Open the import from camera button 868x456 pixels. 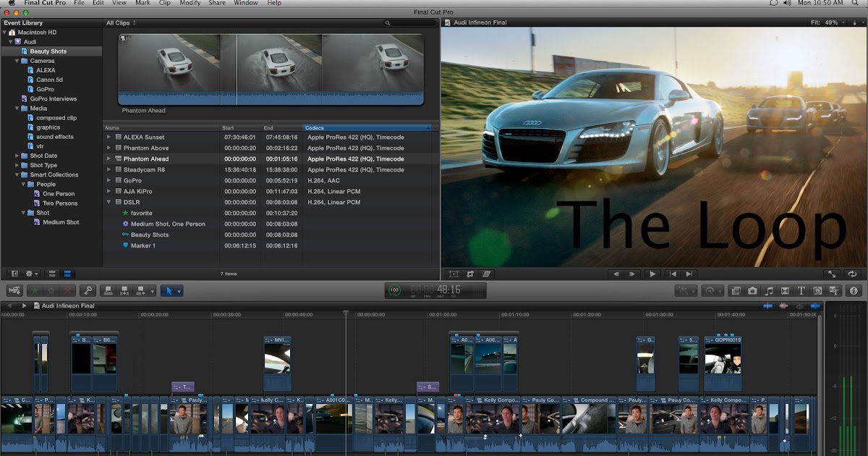point(14,290)
